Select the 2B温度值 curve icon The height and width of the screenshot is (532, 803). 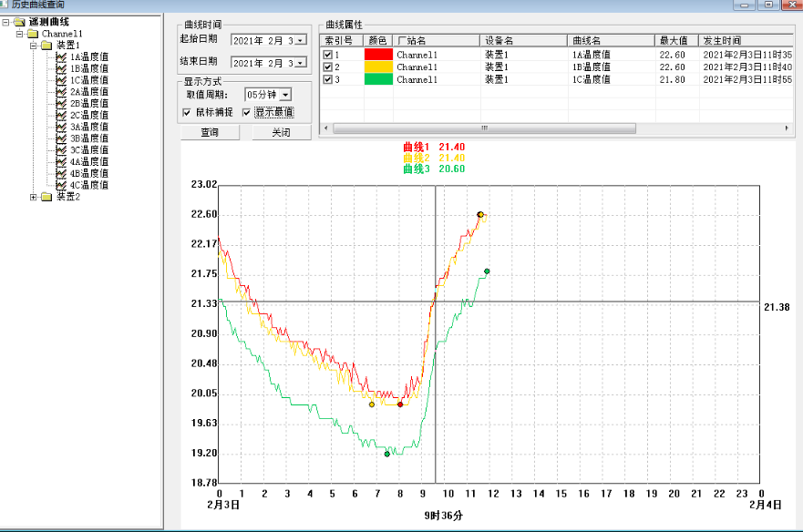(x=62, y=104)
